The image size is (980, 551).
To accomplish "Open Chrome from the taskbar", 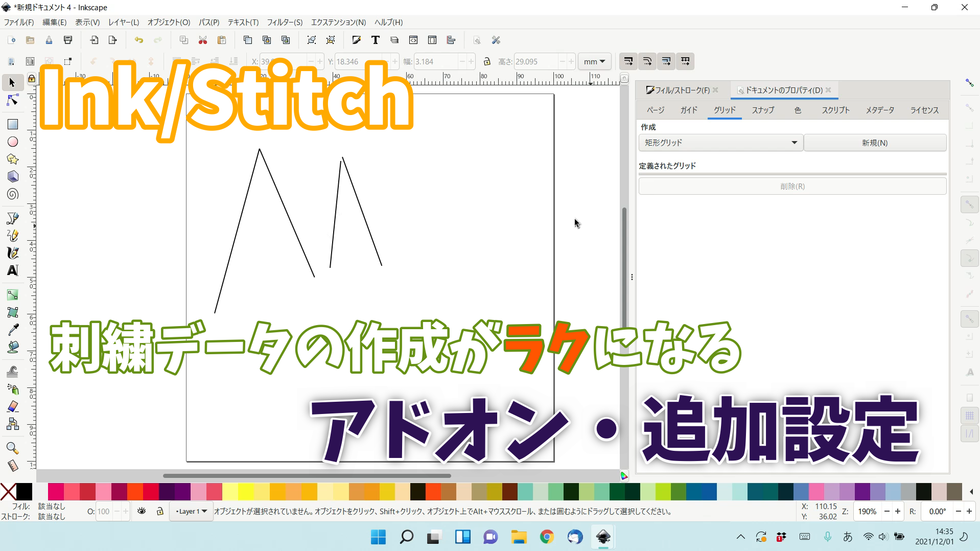I will click(547, 537).
